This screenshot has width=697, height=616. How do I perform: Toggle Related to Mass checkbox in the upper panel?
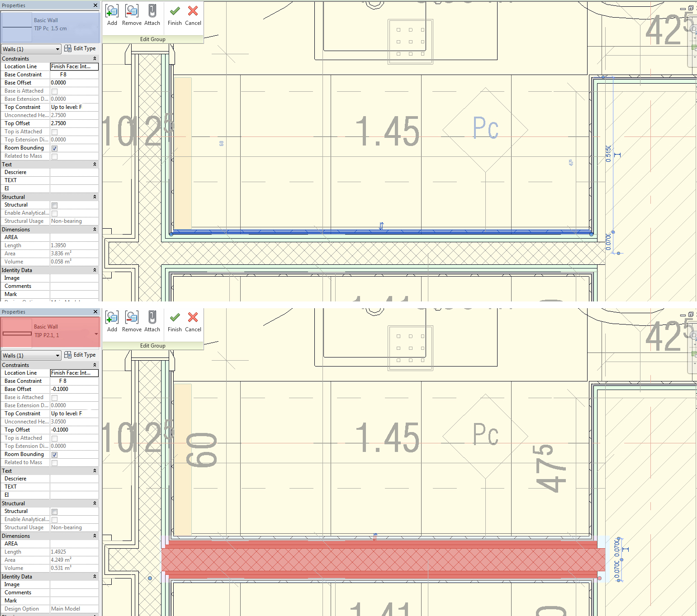[x=54, y=156]
